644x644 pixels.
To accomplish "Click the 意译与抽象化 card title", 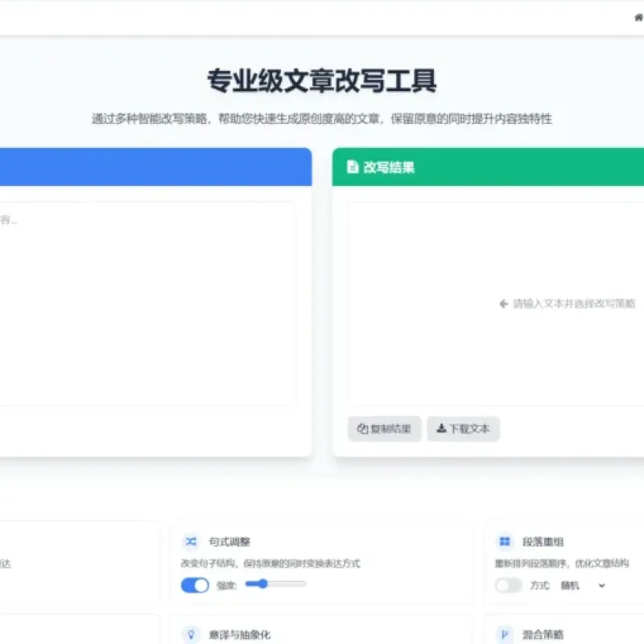I will [240, 634].
